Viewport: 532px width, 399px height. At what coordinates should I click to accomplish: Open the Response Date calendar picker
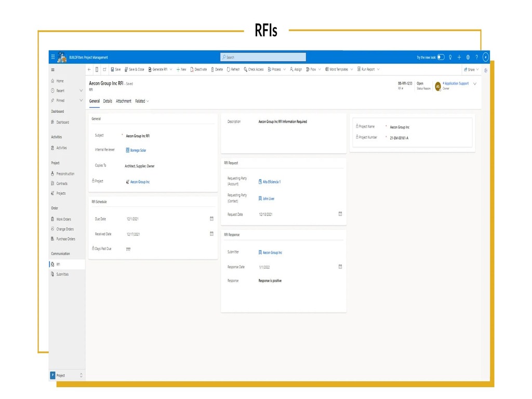click(340, 267)
